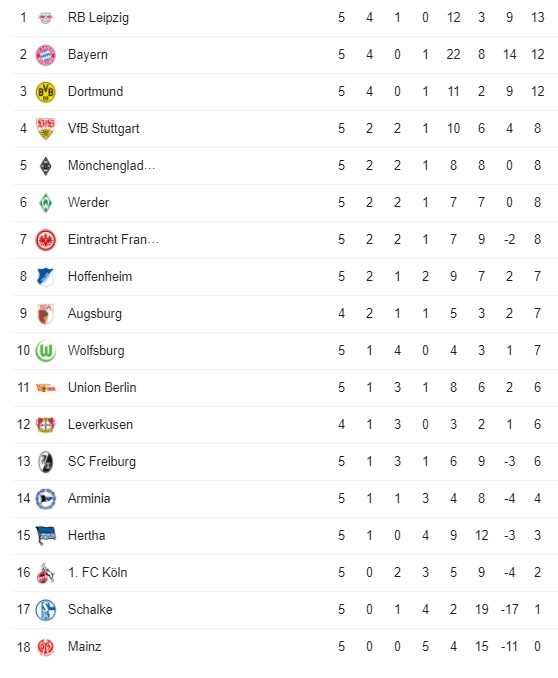This screenshot has height=678, width=558.
Task: Click the Mainz red club crest
Action: (x=45, y=647)
